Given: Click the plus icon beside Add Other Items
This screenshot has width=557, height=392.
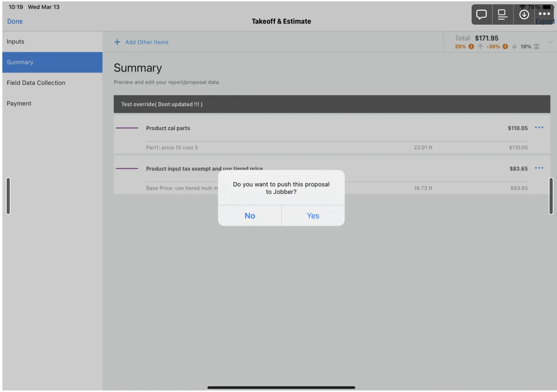Looking at the screenshot, I should tap(117, 42).
